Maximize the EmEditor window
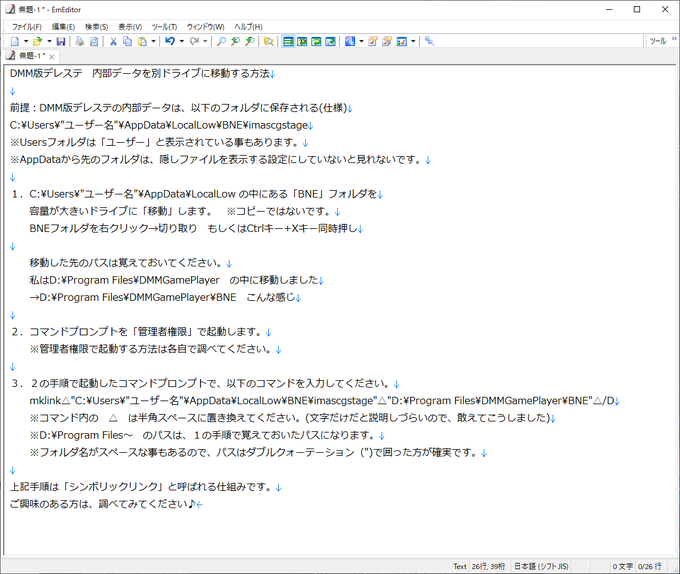 (637, 9)
